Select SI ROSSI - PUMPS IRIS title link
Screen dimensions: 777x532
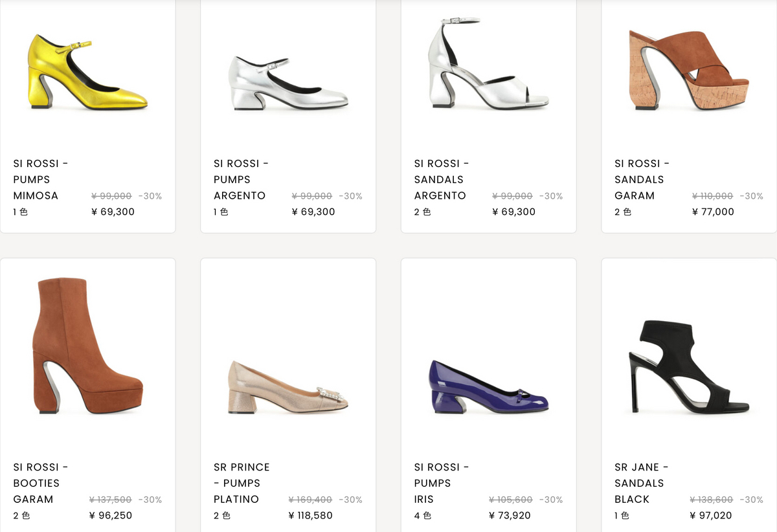tap(442, 483)
